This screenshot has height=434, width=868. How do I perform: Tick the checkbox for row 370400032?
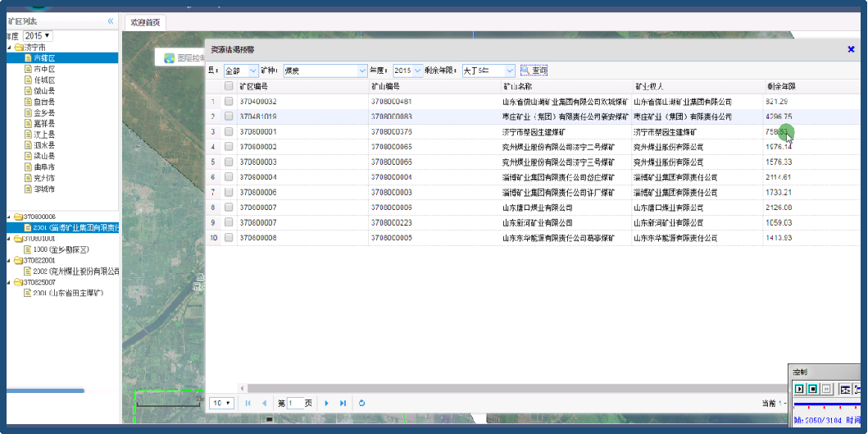[229, 102]
